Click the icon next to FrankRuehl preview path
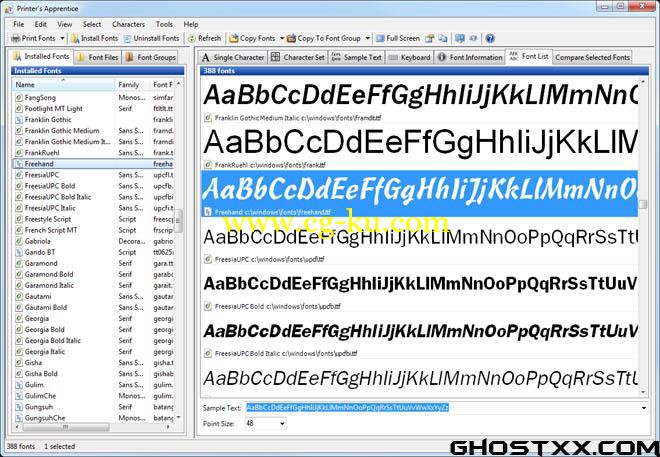 click(x=208, y=165)
